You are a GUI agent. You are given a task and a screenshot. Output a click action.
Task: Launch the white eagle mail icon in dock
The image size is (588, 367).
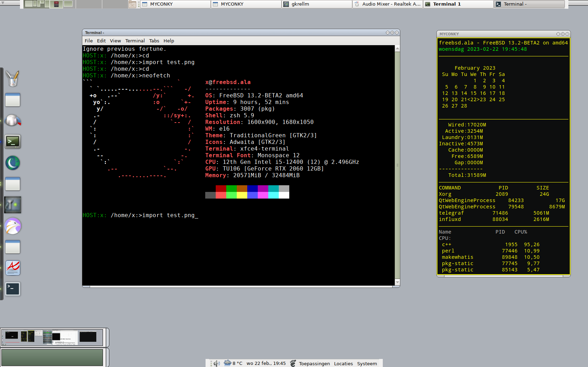click(13, 226)
